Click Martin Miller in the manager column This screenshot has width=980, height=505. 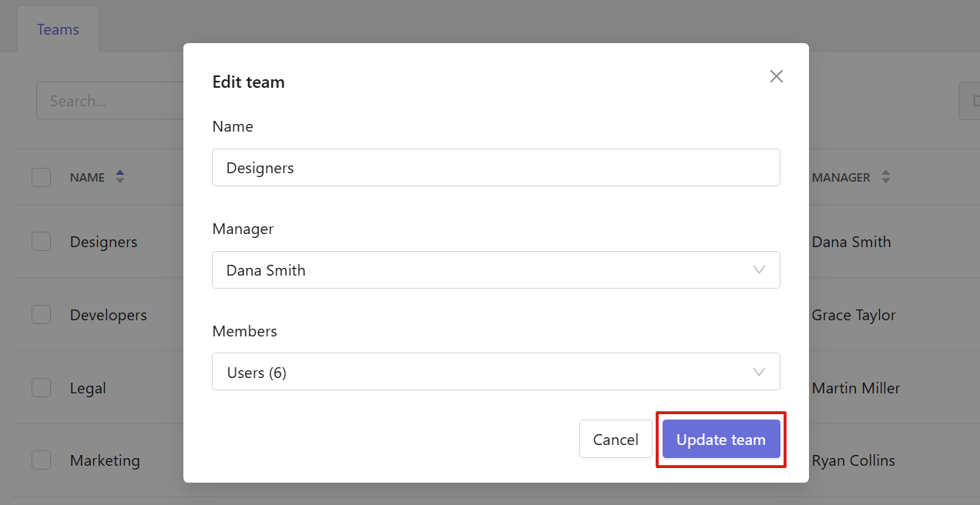point(856,388)
